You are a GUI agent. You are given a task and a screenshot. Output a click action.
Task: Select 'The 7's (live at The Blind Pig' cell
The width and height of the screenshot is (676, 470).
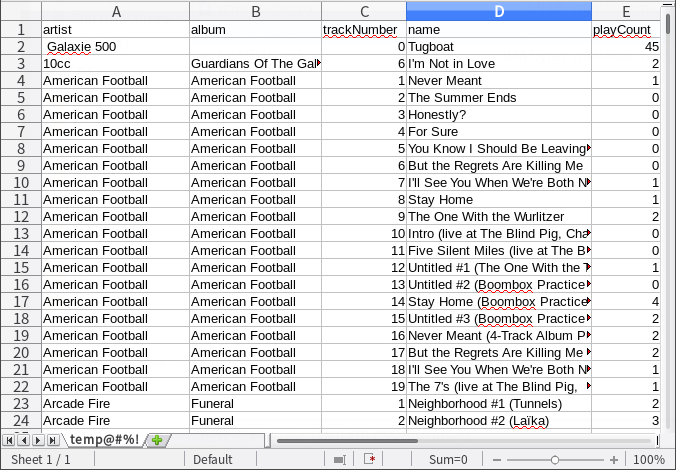tap(499, 386)
